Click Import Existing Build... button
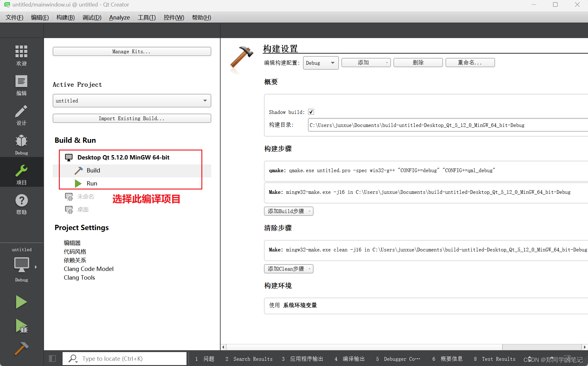Screen dimensions: 588x366 tap(132, 118)
